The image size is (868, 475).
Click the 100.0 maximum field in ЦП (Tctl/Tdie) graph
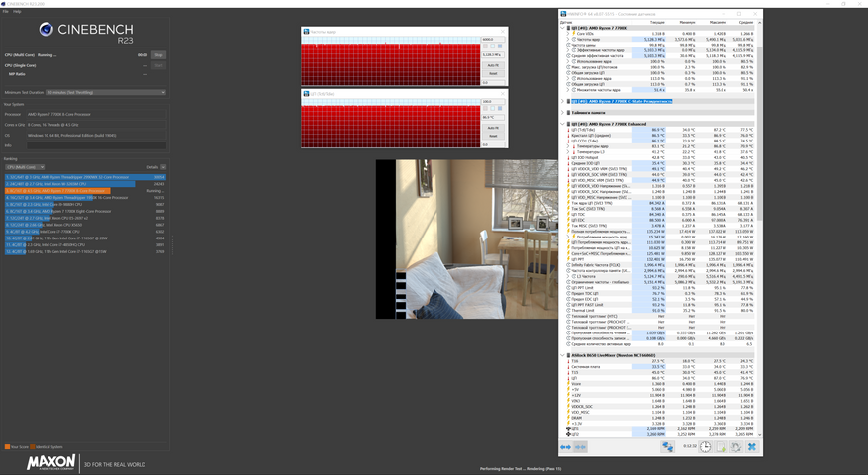[x=492, y=101]
